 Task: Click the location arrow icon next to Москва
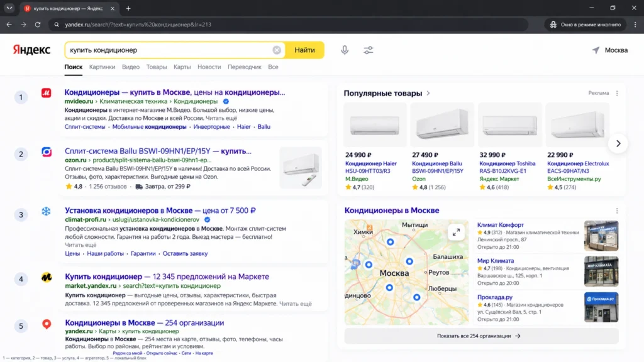point(596,50)
